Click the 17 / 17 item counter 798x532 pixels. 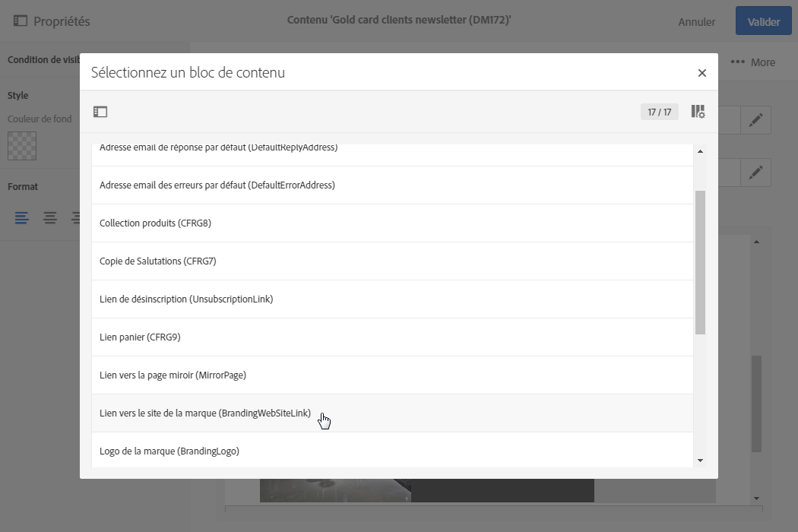(659, 112)
